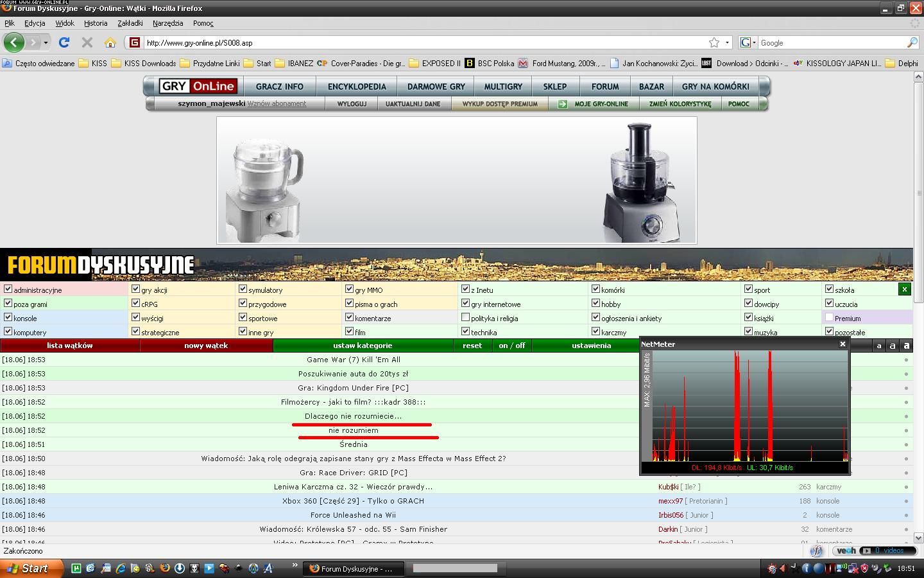Click the search magnifier icon
The image size is (924, 578).
click(912, 42)
